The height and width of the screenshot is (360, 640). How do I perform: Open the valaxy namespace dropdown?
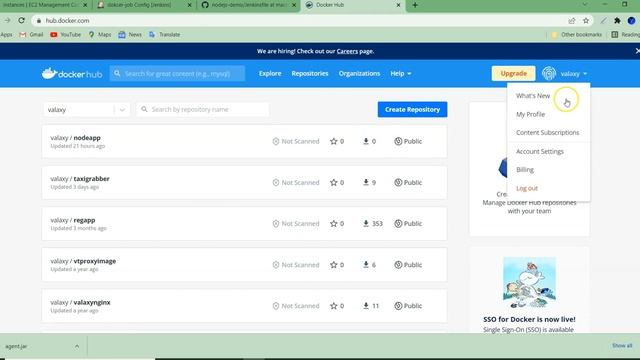[x=86, y=109]
